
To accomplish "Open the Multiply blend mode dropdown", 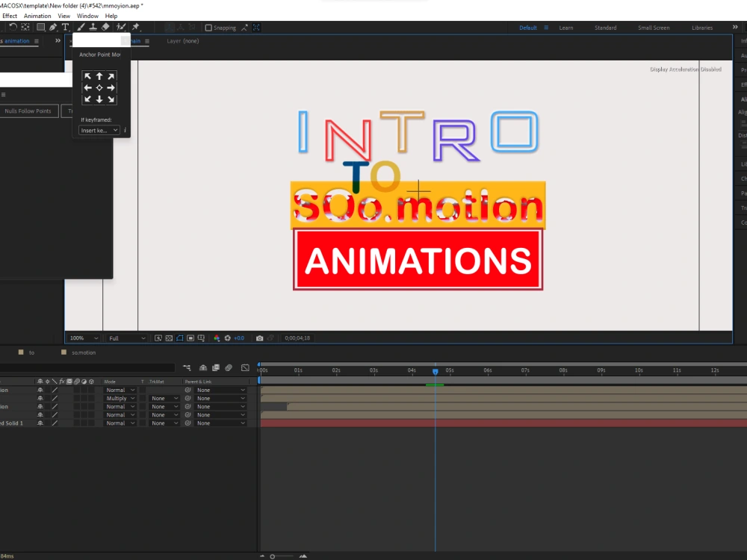I will (120, 398).
